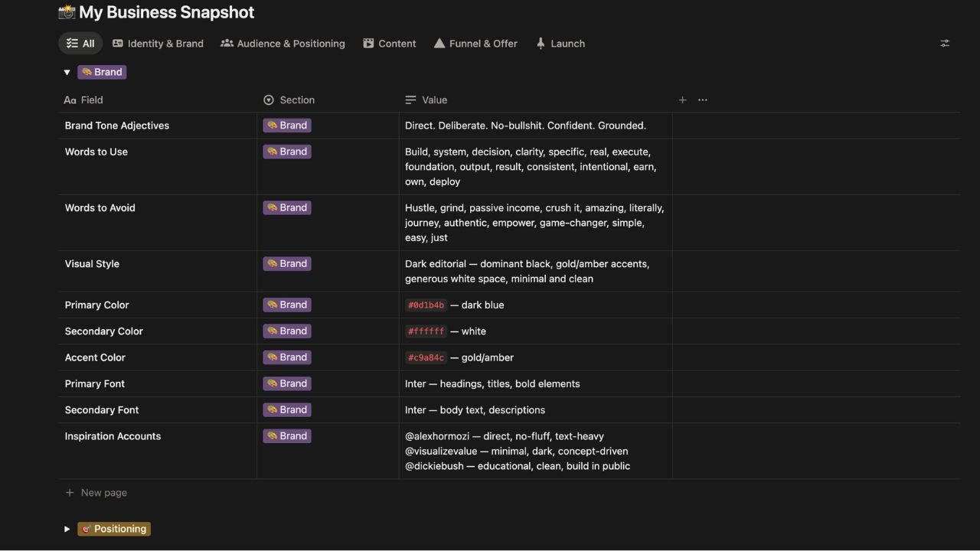Open the three-dot column options menu
Viewport: 980px width, 551px height.
[703, 99]
